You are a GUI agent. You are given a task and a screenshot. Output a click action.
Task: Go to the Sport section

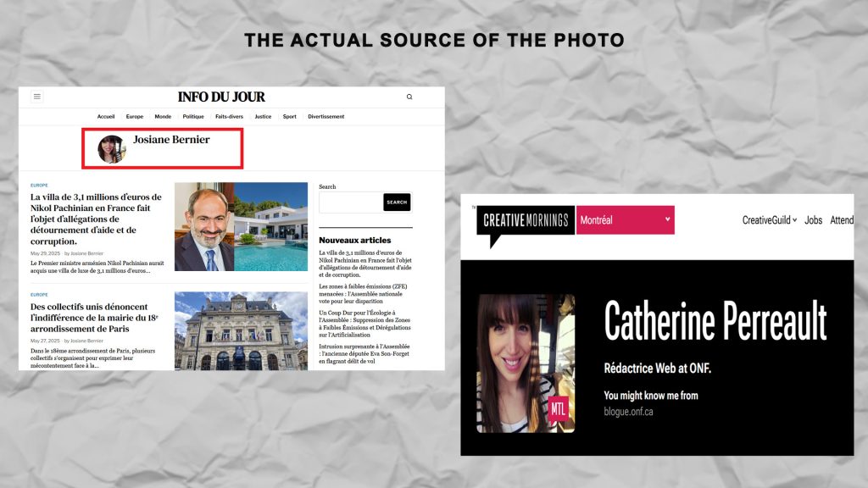pyautogui.click(x=290, y=117)
